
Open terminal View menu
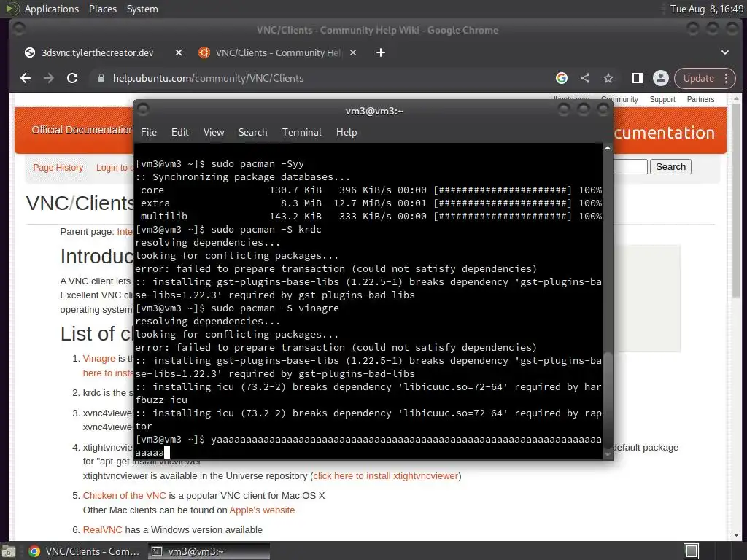214,133
